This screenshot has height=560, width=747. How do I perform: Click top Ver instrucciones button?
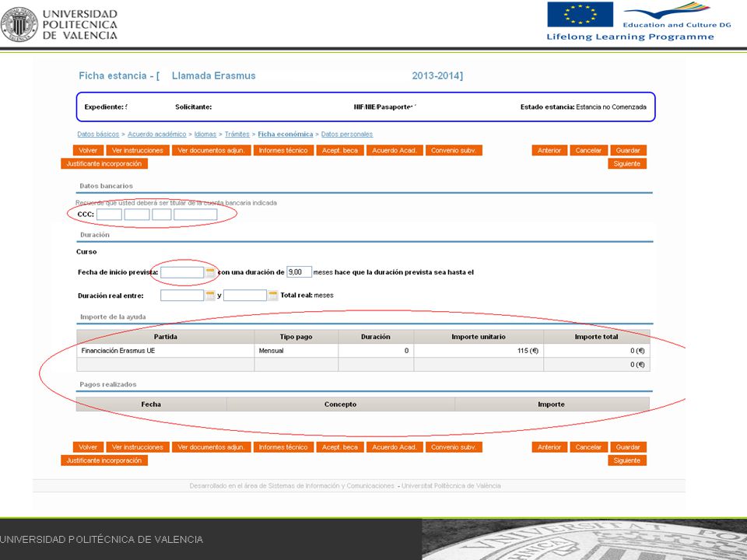click(138, 150)
